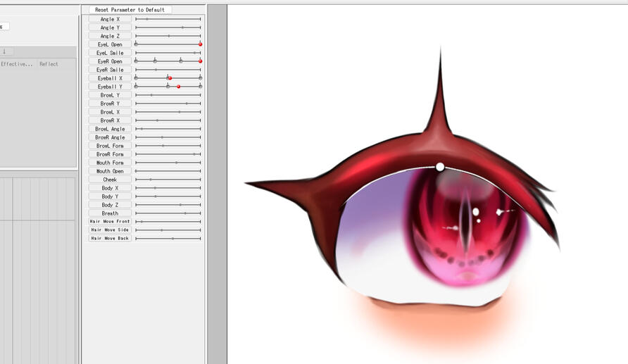
Task: Click the red keypoint on EyeL Open slider
Action: [200, 44]
